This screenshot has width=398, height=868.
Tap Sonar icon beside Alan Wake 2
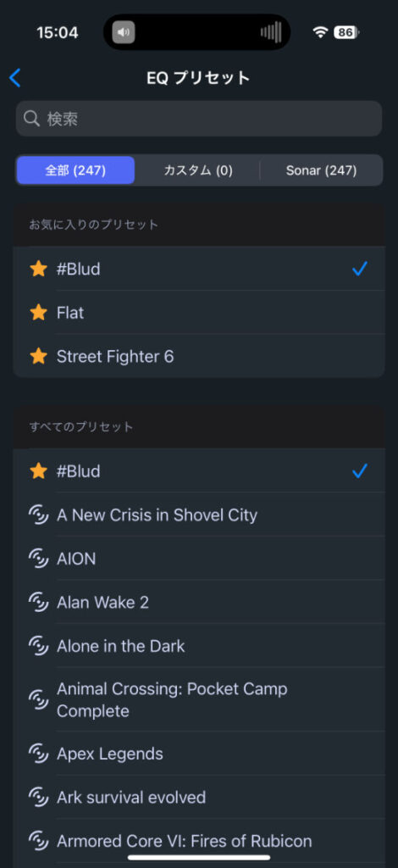coord(38,603)
